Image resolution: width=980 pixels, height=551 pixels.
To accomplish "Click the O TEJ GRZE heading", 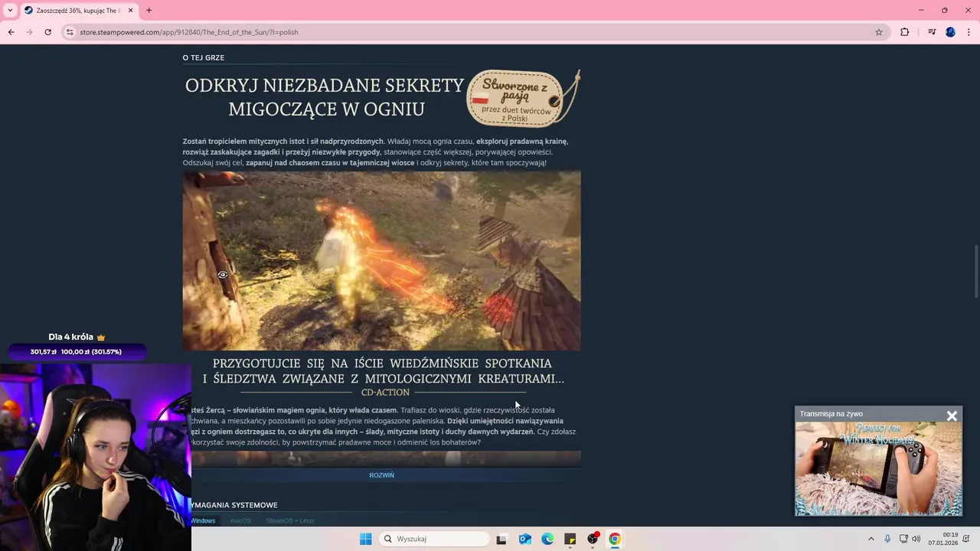I will [203, 57].
